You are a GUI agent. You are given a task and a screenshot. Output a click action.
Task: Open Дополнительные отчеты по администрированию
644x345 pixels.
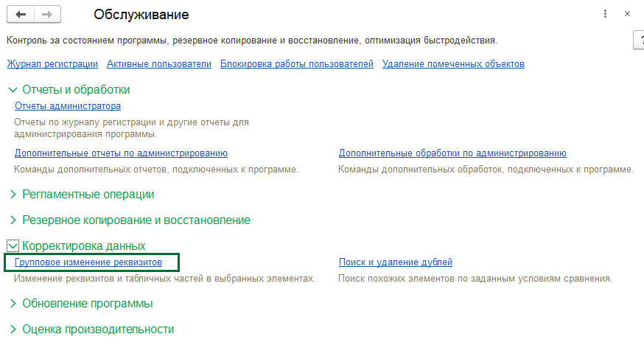121,153
